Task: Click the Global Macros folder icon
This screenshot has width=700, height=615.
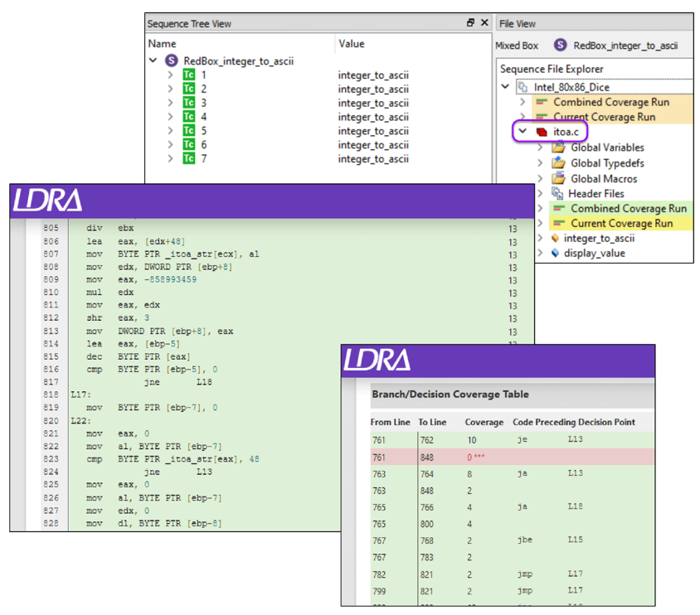Action: (x=558, y=178)
